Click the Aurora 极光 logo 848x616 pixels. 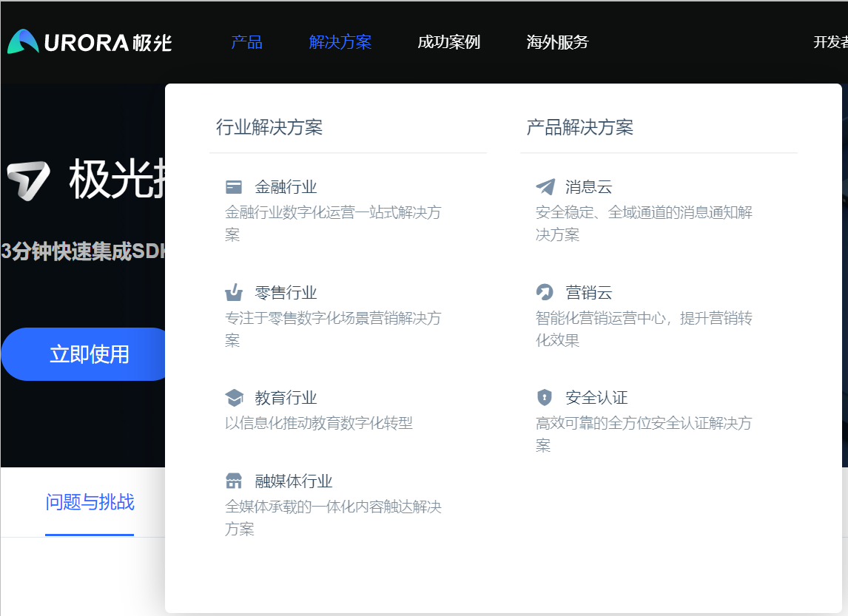click(90, 42)
